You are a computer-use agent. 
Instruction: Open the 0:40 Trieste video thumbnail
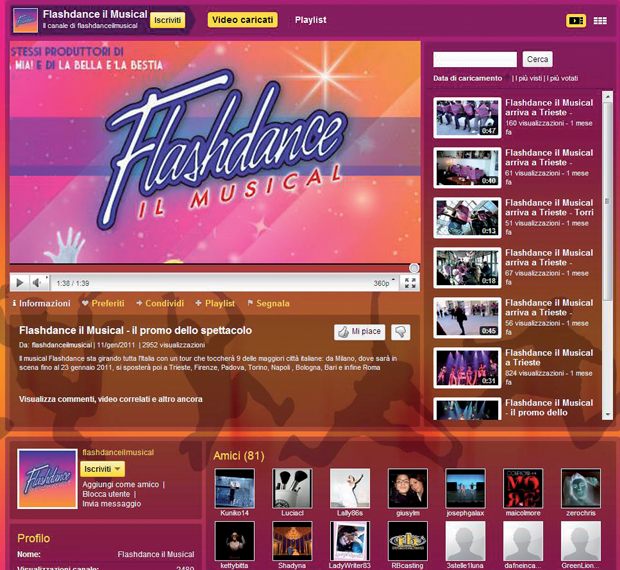tap(467, 168)
